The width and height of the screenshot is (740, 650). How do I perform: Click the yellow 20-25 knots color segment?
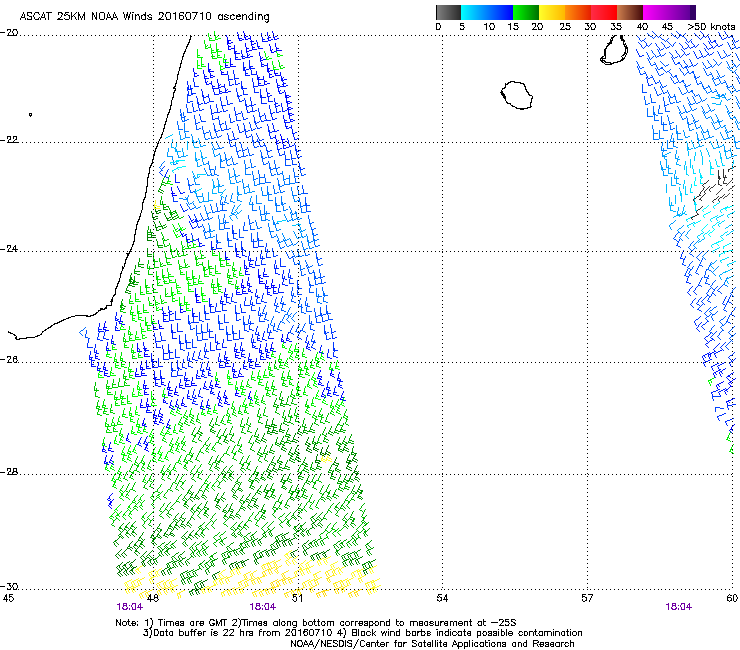pyautogui.click(x=552, y=12)
